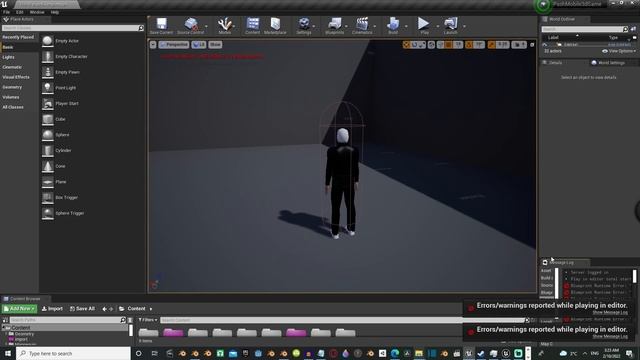Maximize or restore the viewport
The width and height of the screenshot is (640, 360).
point(532,44)
